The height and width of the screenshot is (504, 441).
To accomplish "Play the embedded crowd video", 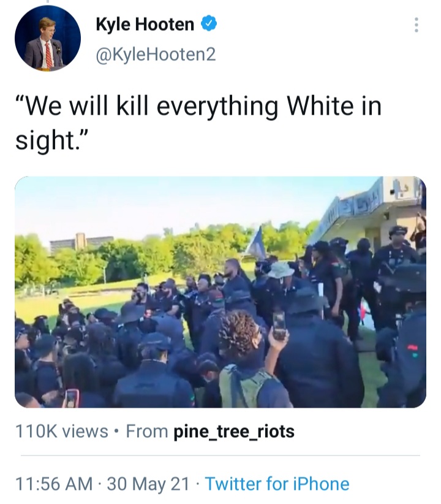I will pos(221,292).
